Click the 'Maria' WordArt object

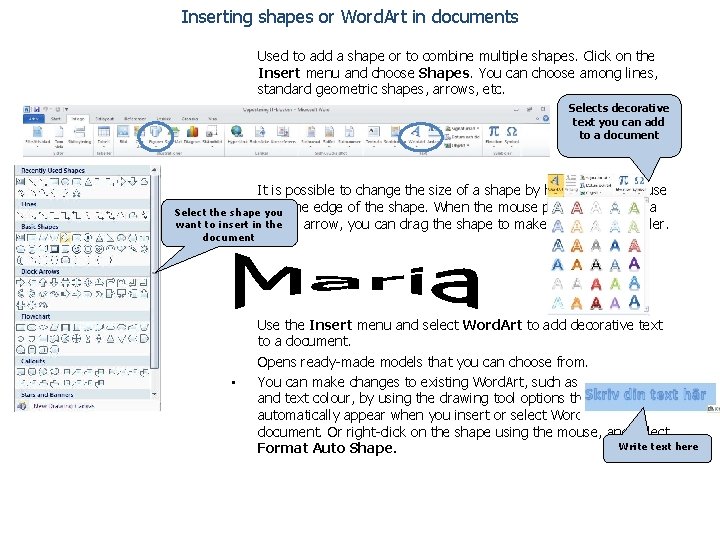click(356, 281)
